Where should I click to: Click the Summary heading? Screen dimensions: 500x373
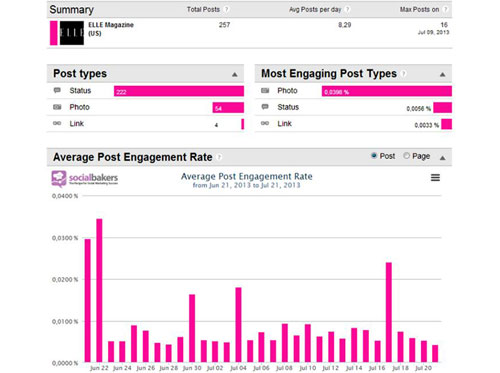[71, 9]
